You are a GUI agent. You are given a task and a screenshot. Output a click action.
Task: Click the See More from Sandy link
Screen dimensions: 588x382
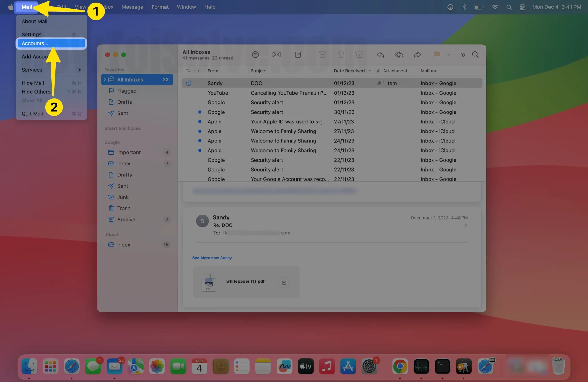[x=212, y=258]
